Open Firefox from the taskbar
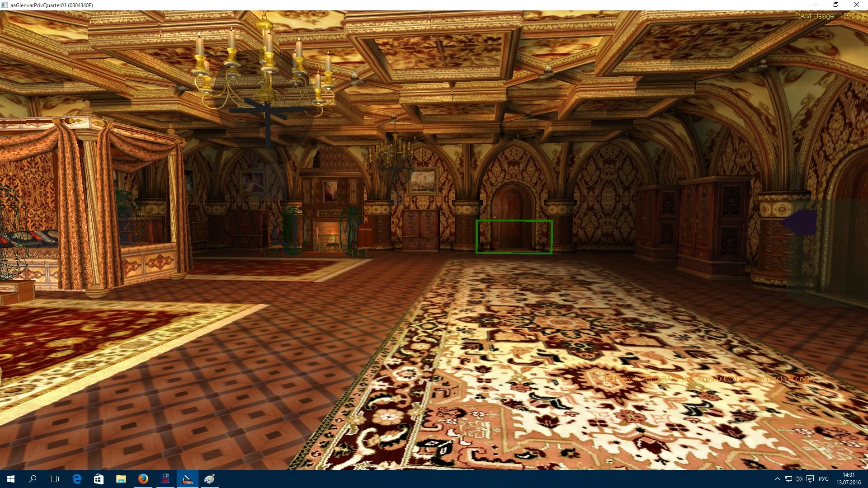868x488 pixels. tap(143, 479)
